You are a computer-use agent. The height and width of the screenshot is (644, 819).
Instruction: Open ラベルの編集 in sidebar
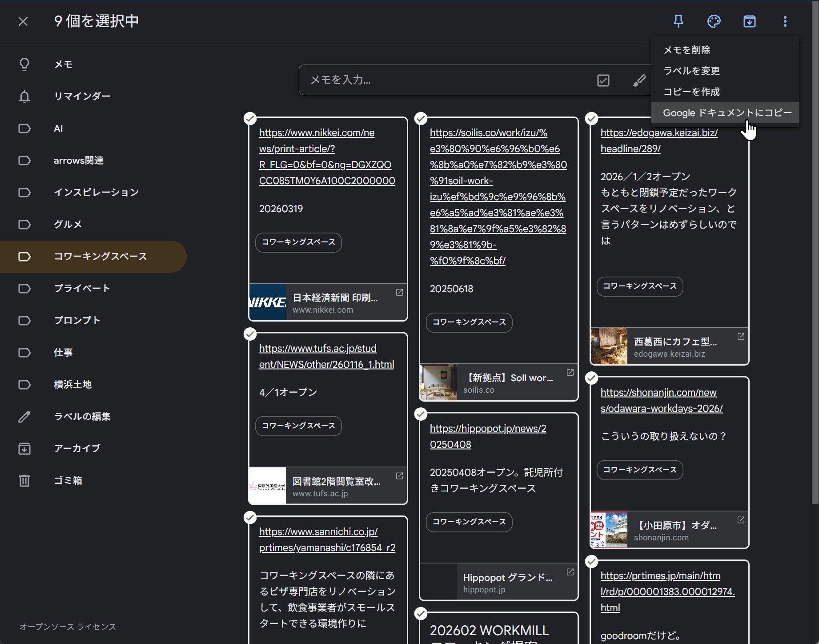click(x=82, y=416)
